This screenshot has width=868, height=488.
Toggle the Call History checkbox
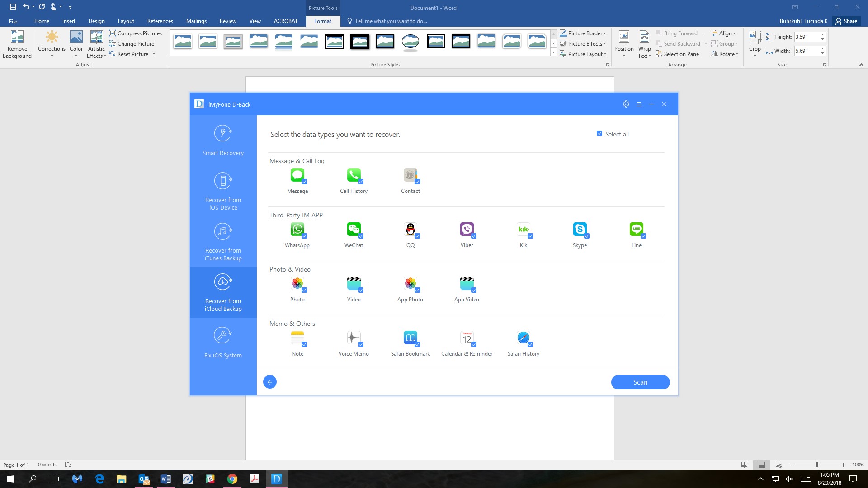click(361, 182)
